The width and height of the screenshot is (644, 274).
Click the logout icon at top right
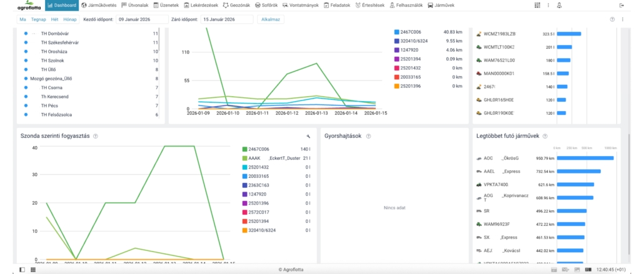(x=621, y=6)
